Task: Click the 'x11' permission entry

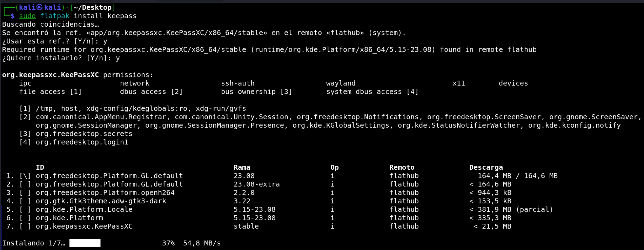Action: point(459,83)
